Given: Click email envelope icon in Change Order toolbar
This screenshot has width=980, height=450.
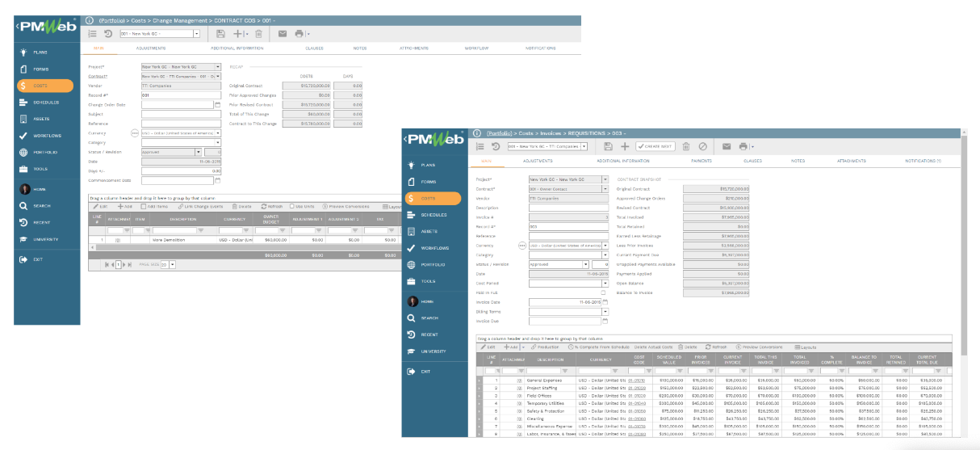Looking at the screenshot, I should pos(282,34).
